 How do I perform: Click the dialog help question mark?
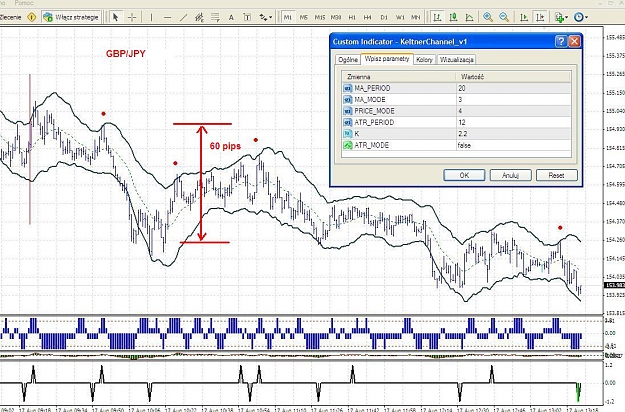tap(561, 41)
